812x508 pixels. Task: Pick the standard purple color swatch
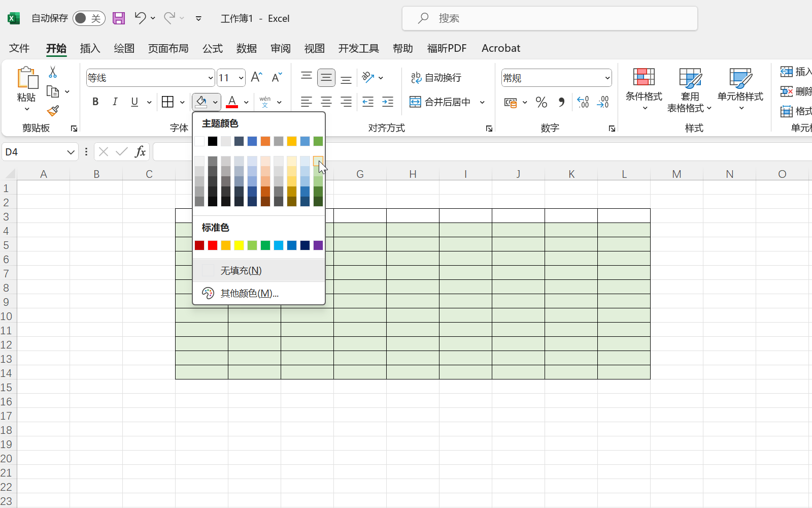pos(318,245)
